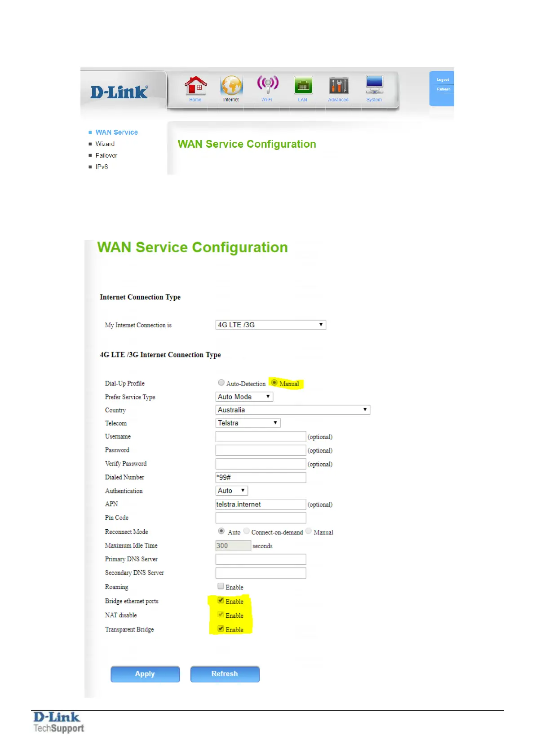
Task: Click the Password input field
Action: tap(261, 450)
